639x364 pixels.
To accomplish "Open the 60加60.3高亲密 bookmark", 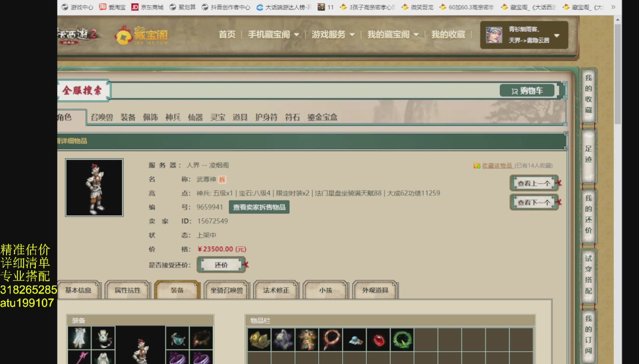I will (x=467, y=7).
